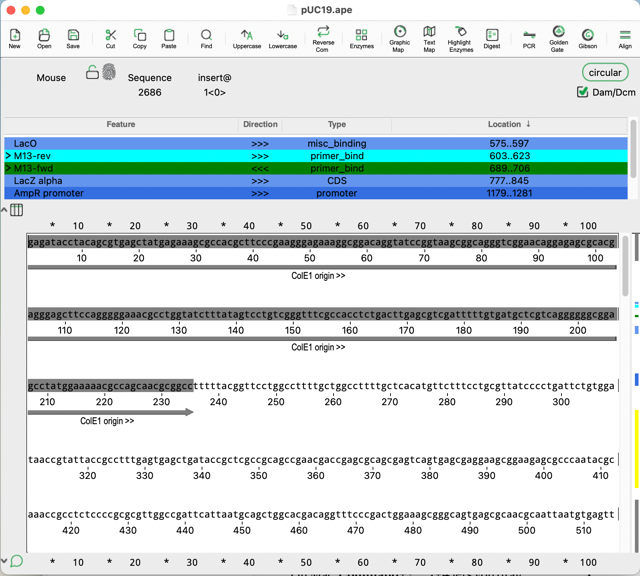Sort by the Feature column header

pyautogui.click(x=121, y=124)
